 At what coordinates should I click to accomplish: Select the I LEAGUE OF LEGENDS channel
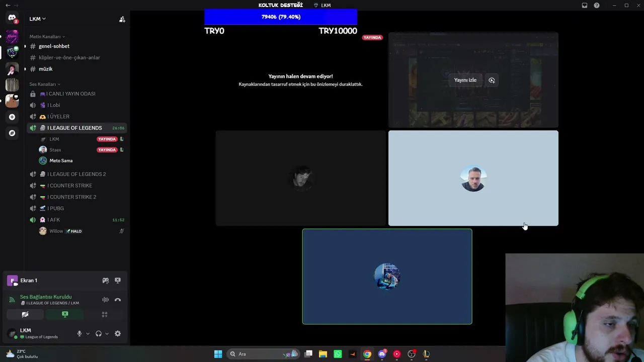pyautogui.click(x=77, y=128)
